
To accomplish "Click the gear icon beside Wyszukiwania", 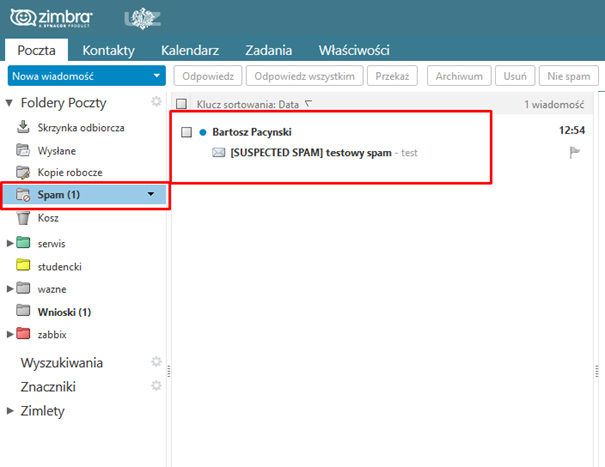I will [x=155, y=362].
